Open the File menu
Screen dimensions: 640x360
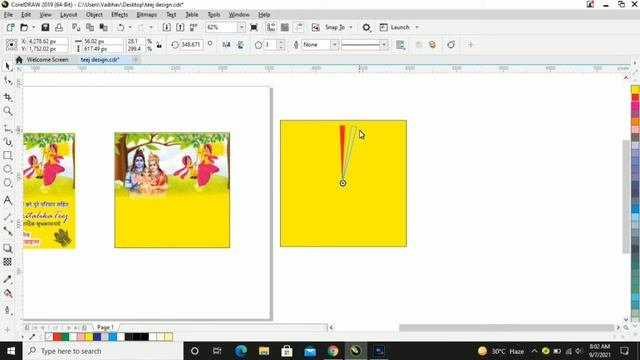click(8, 14)
